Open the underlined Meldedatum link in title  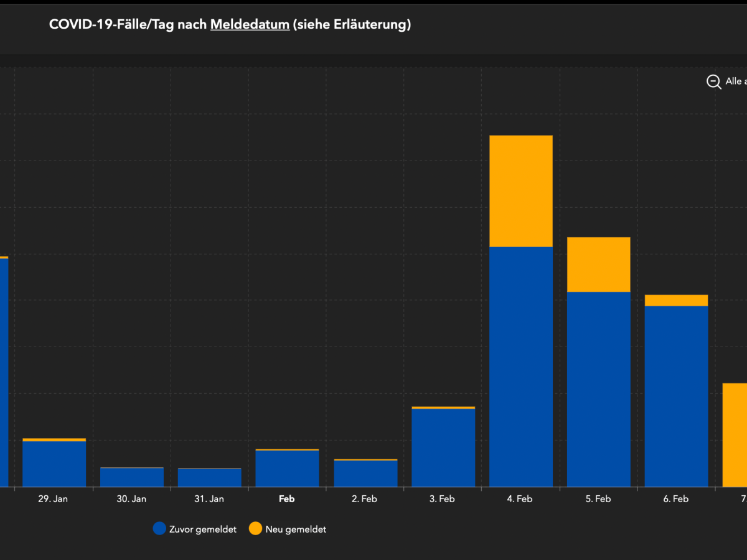[x=250, y=25]
